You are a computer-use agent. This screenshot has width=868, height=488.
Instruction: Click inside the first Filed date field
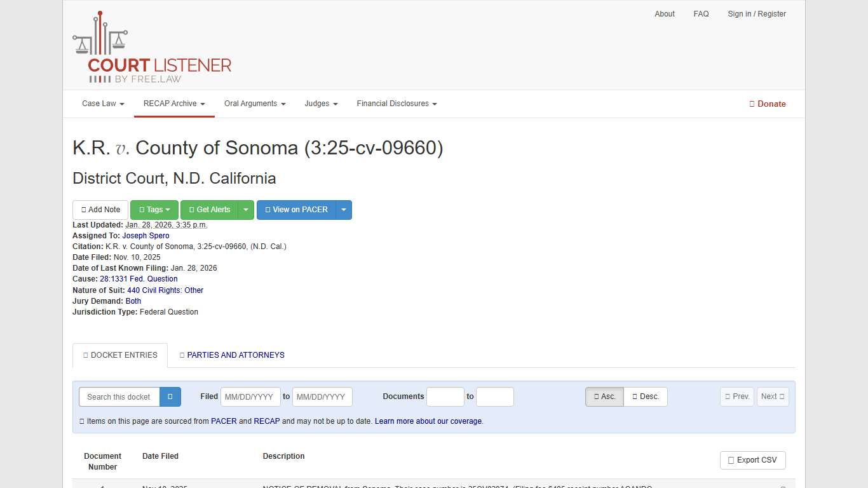coord(250,396)
